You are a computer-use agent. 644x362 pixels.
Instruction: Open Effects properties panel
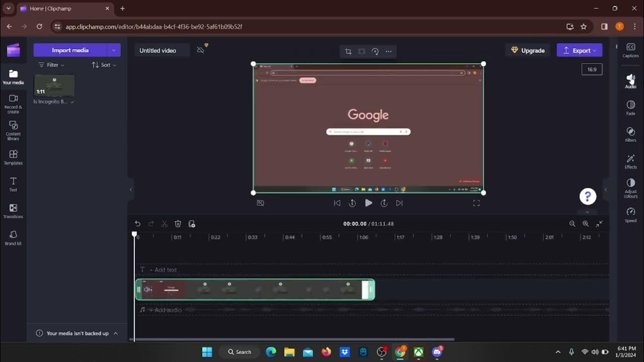pyautogui.click(x=630, y=161)
